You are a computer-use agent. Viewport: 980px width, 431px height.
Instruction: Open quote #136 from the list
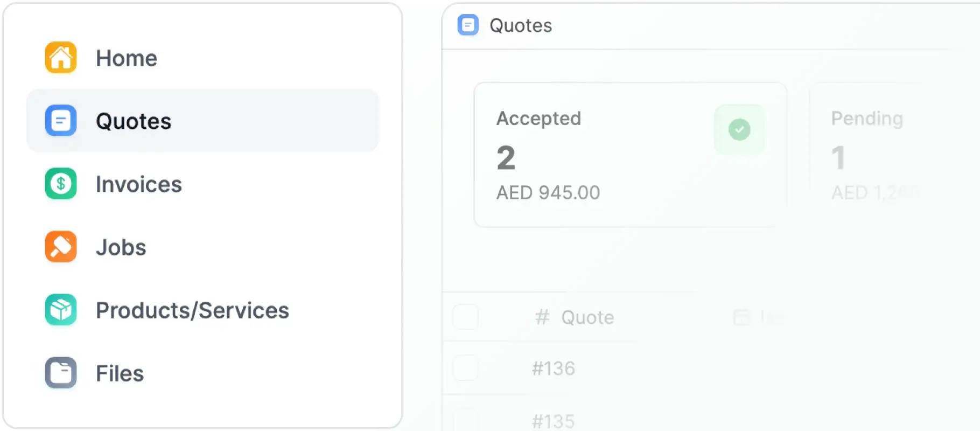pyautogui.click(x=554, y=369)
